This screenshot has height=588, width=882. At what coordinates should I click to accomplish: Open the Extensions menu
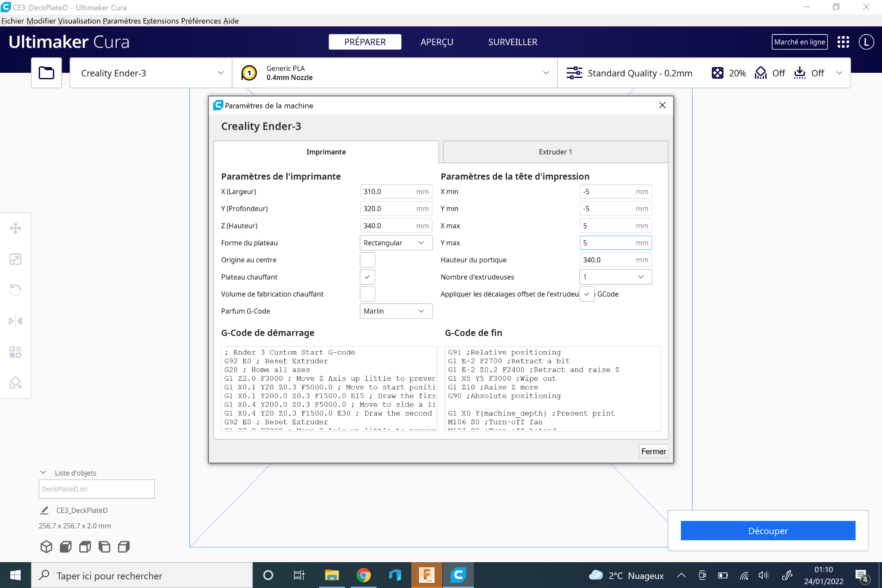pos(161,21)
